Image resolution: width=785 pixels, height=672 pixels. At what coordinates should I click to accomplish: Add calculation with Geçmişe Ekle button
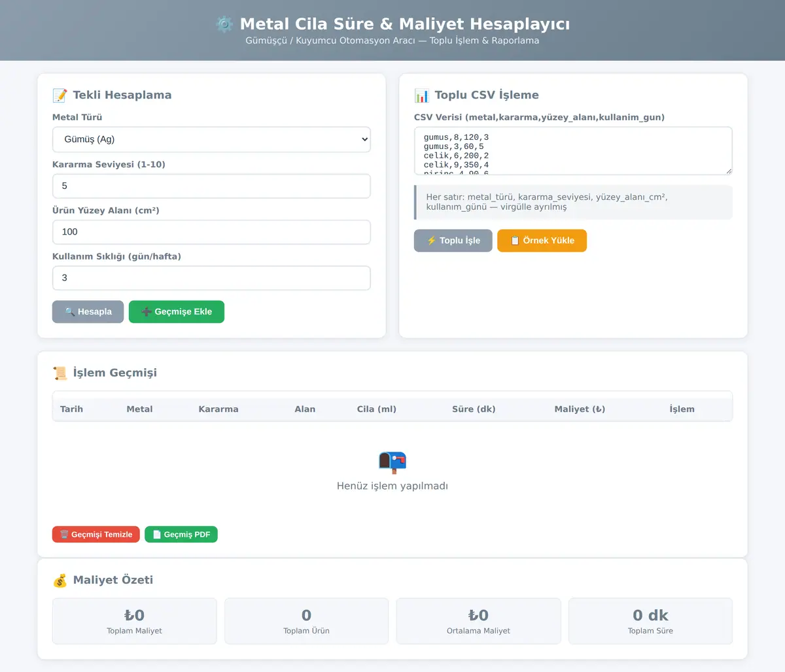[177, 312]
